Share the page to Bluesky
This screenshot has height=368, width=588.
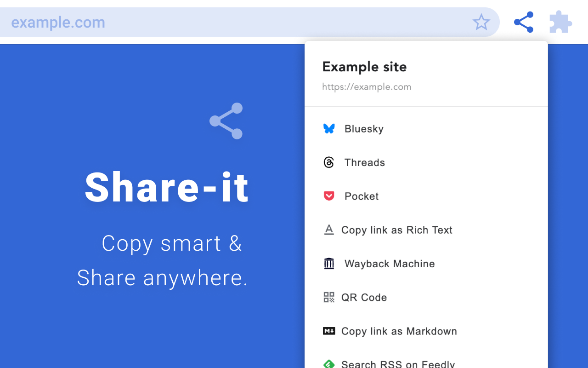[x=364, y=129]
